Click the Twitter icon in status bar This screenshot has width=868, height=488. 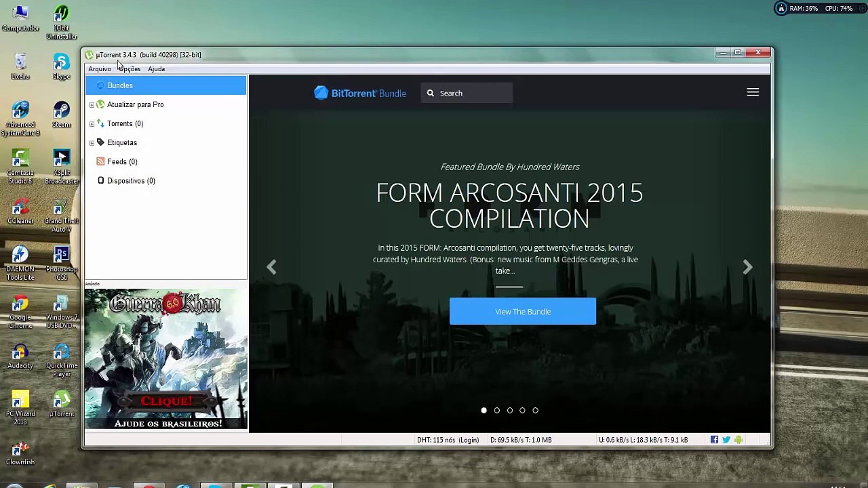[726, 440]
